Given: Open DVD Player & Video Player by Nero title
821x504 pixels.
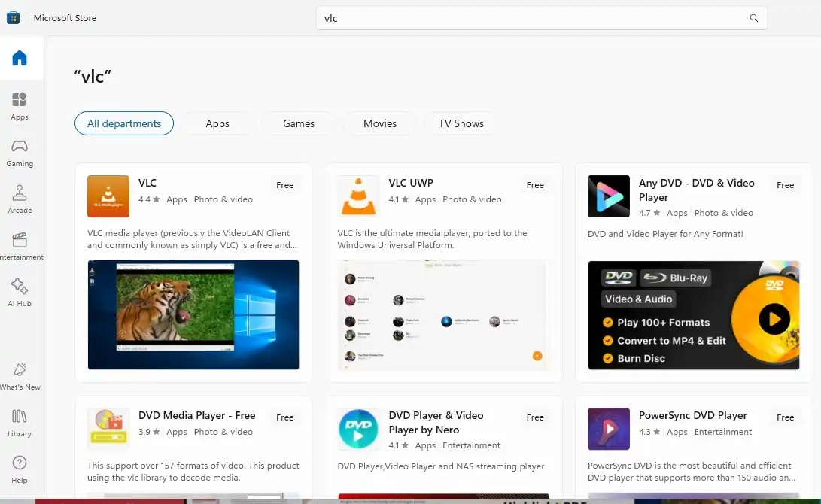Looking at the screenshot, I should point(436,422).
